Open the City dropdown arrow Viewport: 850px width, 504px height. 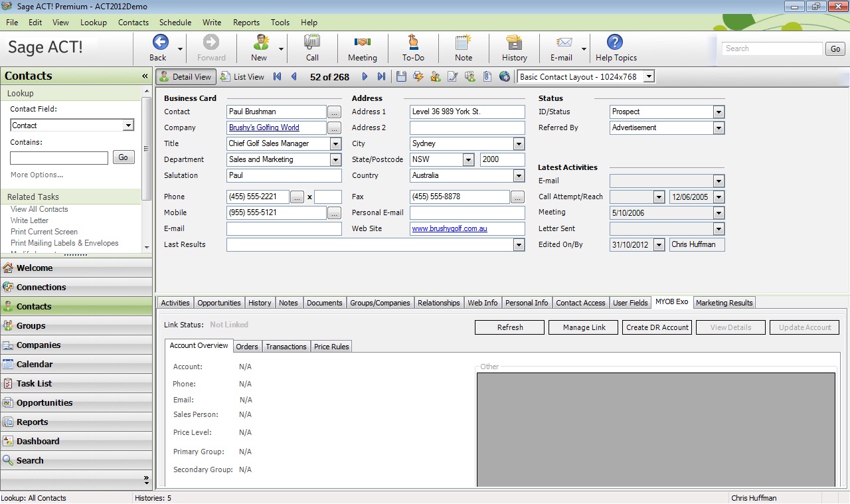(519, 143)
